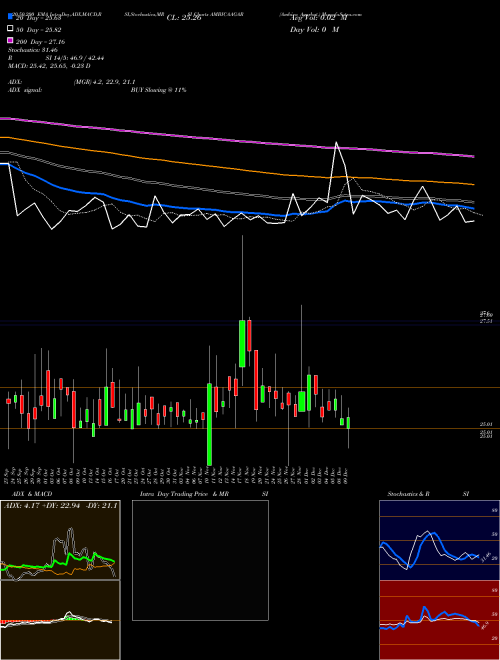This screenshot has width=500, height=660.
Task: Click the 'Stochastics & R' panel title
Action: click(408, 494)
